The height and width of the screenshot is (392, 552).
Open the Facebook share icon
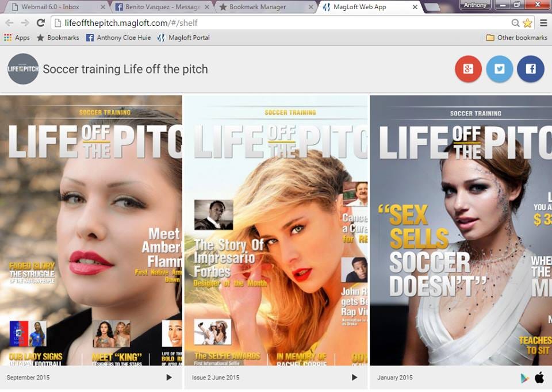point(531,69)
